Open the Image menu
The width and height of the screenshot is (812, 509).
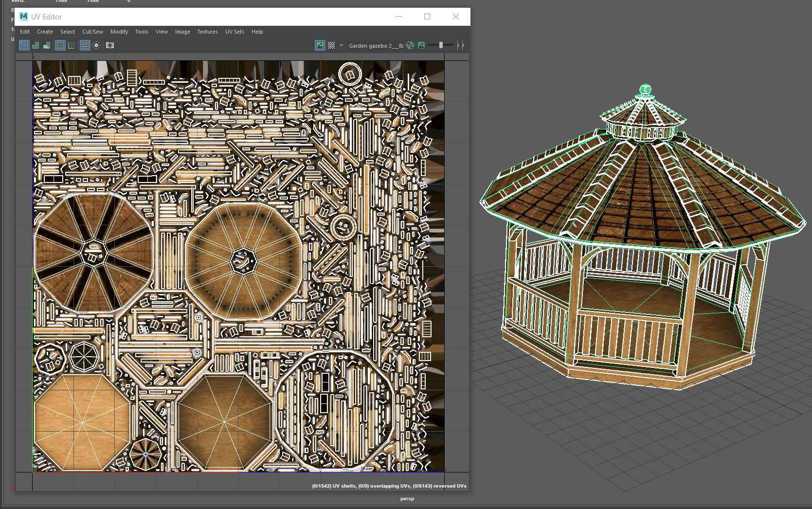coord(182,32)
